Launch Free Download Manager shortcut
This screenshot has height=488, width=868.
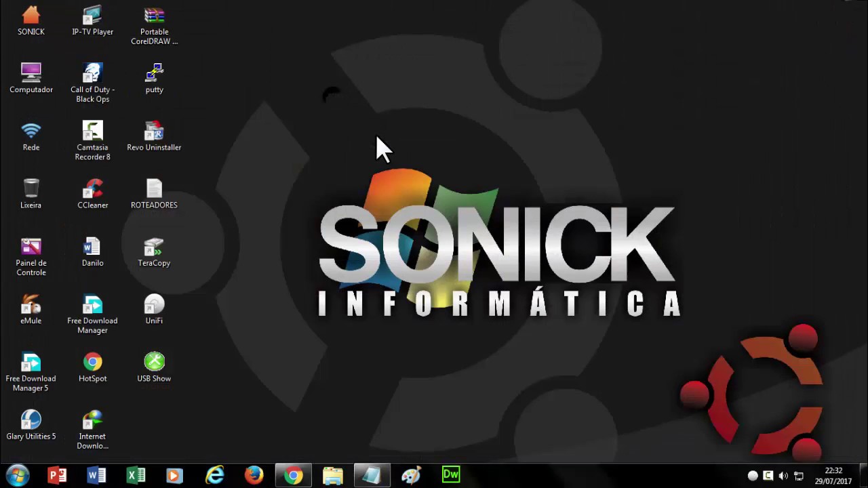point(92,314)
